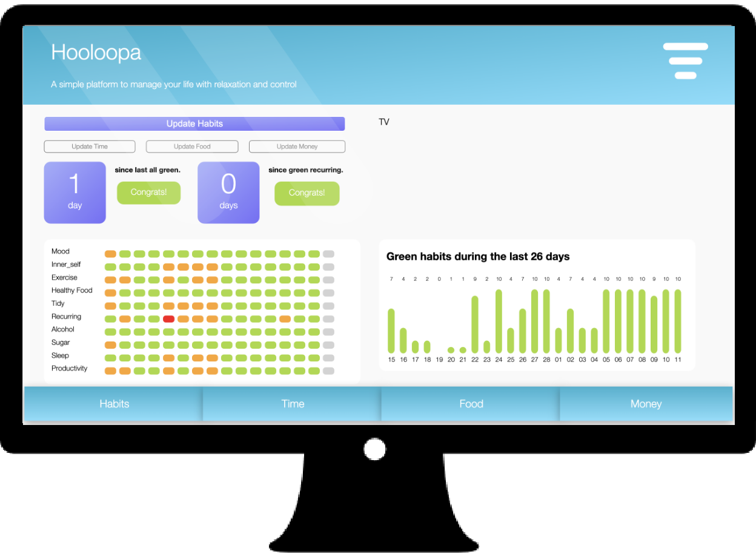
Task: Click the chart bar for day 28
Action: (x=546, y=321)
